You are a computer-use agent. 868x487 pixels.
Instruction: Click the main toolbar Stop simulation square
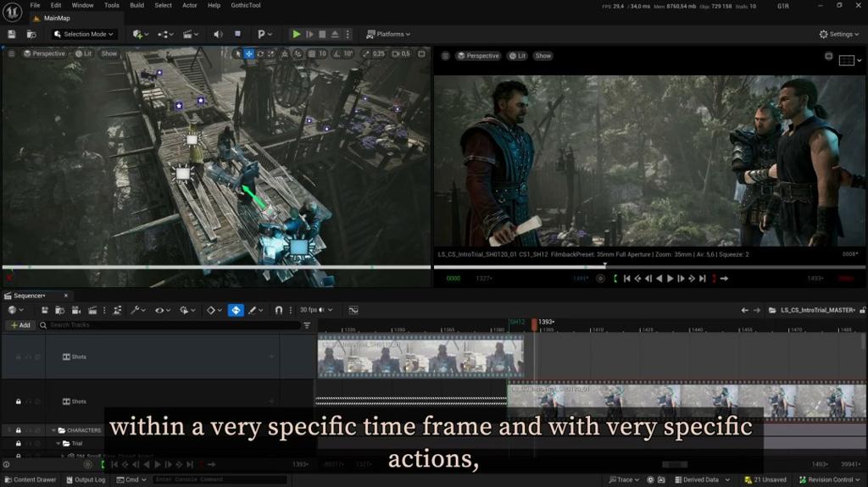pyautogui.click(x=322, y=35)
